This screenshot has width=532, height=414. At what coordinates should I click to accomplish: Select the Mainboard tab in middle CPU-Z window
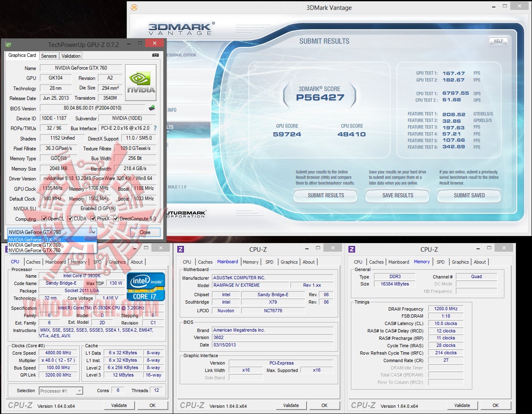click(228, 262)
